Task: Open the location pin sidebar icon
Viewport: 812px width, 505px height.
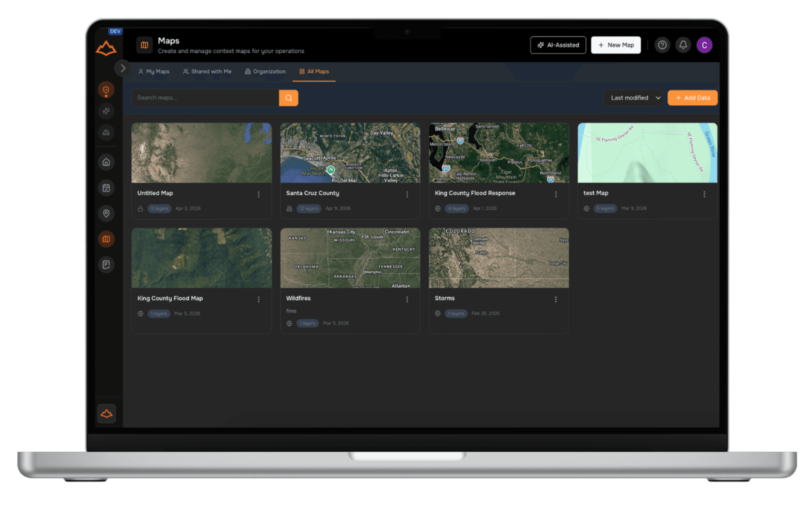Action: [106, 213]
